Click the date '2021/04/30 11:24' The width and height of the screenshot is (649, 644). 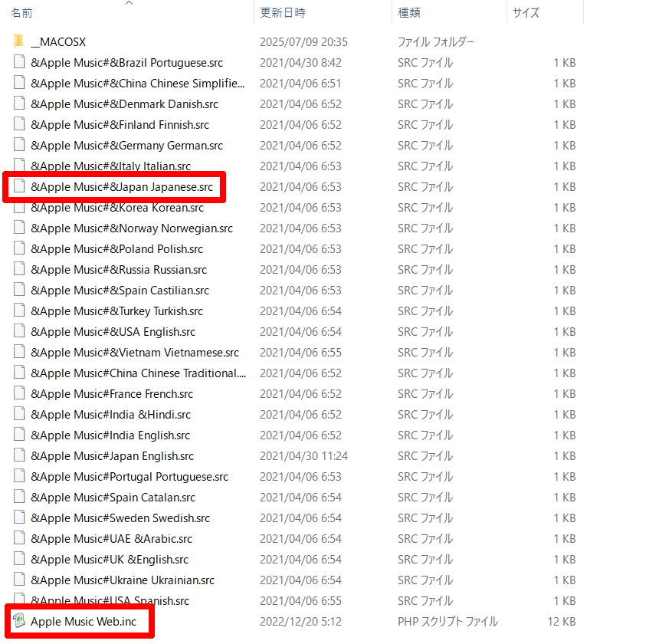click(303, 456)
